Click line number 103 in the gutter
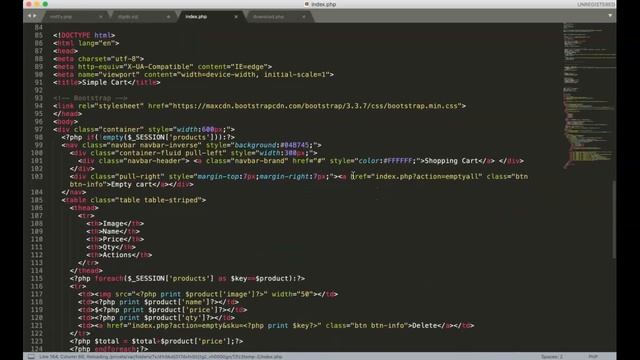The width and height of the screenshot is (640, 360). 37,176
